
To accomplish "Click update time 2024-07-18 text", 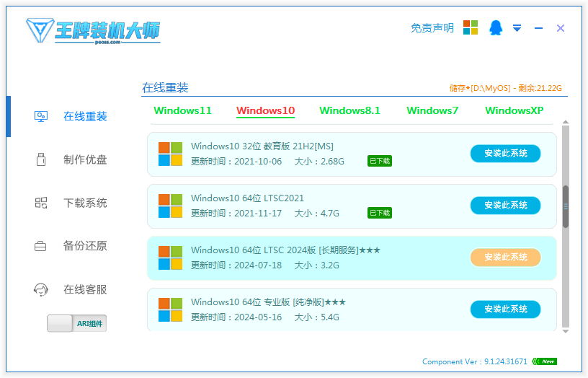I will click(236, 265).
